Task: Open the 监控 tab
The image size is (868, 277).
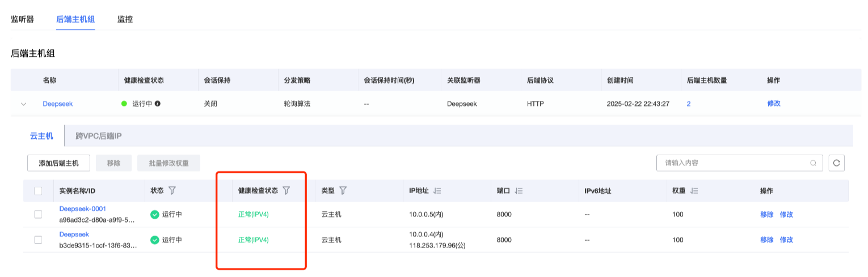Action: 125,19
